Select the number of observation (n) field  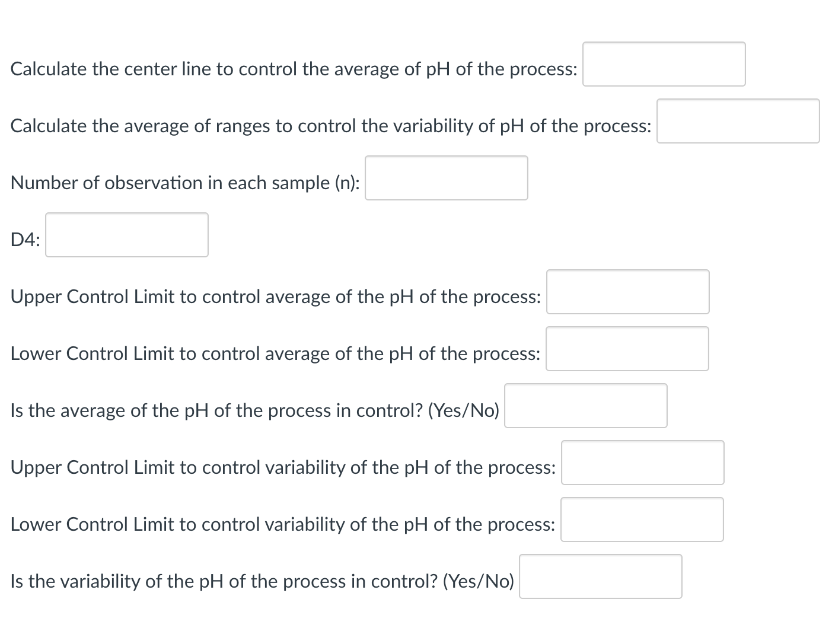click(446, 178)
